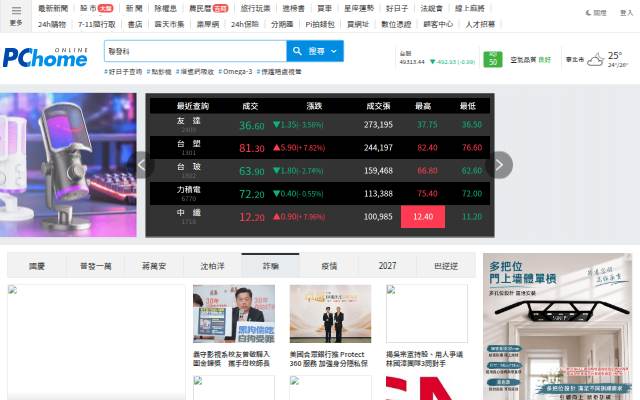This screenshot has height=400, width=640.
Task: Switch to the 普發一萬 topic tab
Action: 96,266
